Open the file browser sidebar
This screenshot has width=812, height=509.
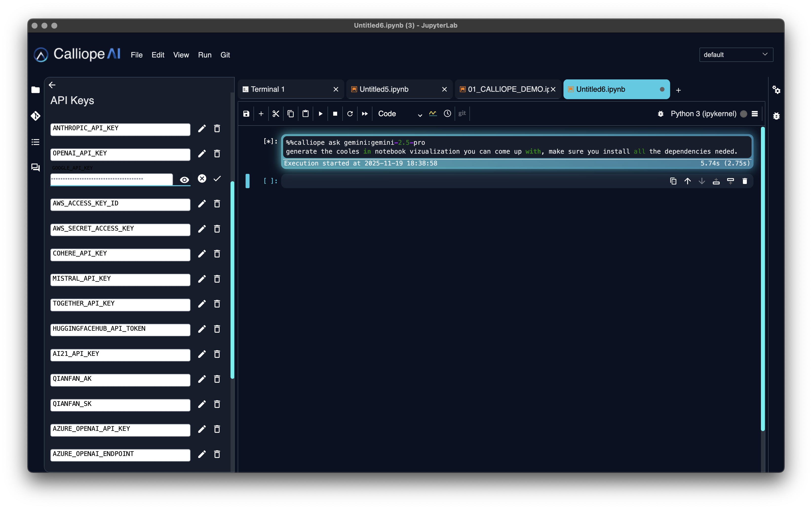coord(35,90)
